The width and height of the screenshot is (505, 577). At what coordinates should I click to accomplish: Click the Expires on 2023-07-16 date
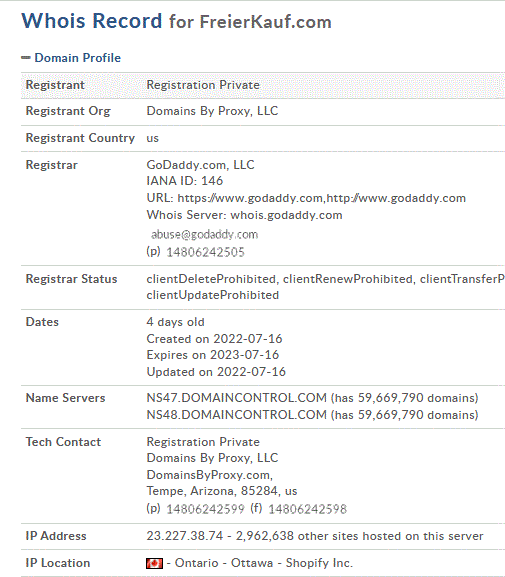[x=213, y=355]
